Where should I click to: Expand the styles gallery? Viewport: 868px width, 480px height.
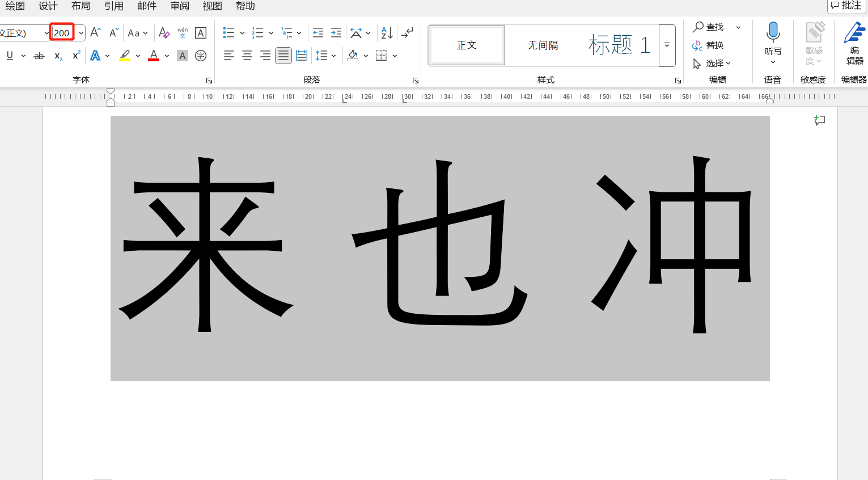click(667, 45)
